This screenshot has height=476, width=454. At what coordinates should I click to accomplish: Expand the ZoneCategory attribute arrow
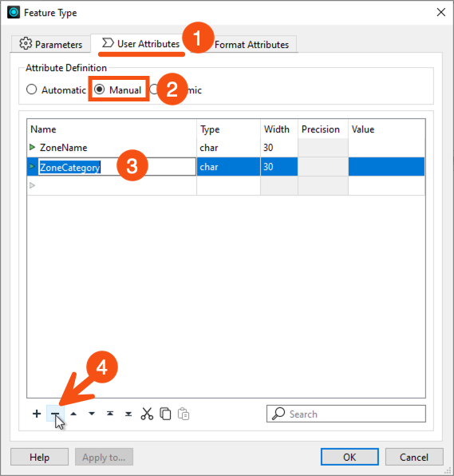[x=32, y=166]
